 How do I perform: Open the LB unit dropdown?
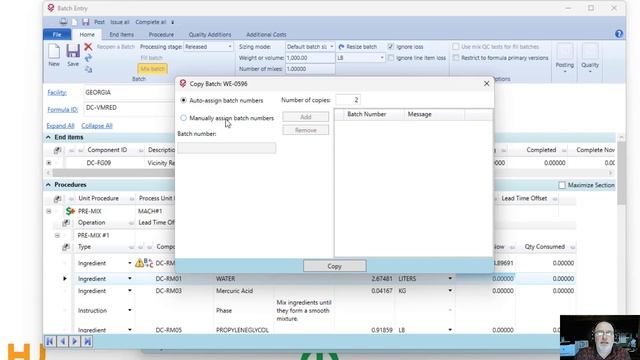[x=382, y=58]
